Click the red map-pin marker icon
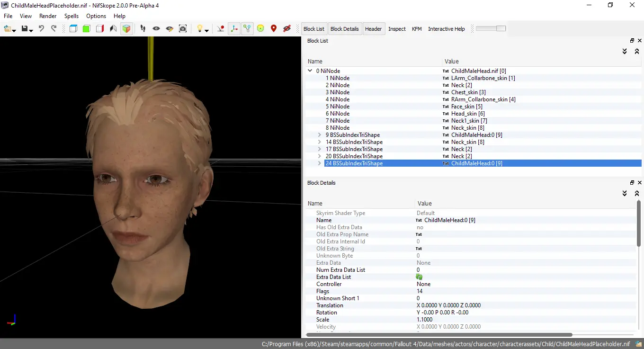 point(273,29)
